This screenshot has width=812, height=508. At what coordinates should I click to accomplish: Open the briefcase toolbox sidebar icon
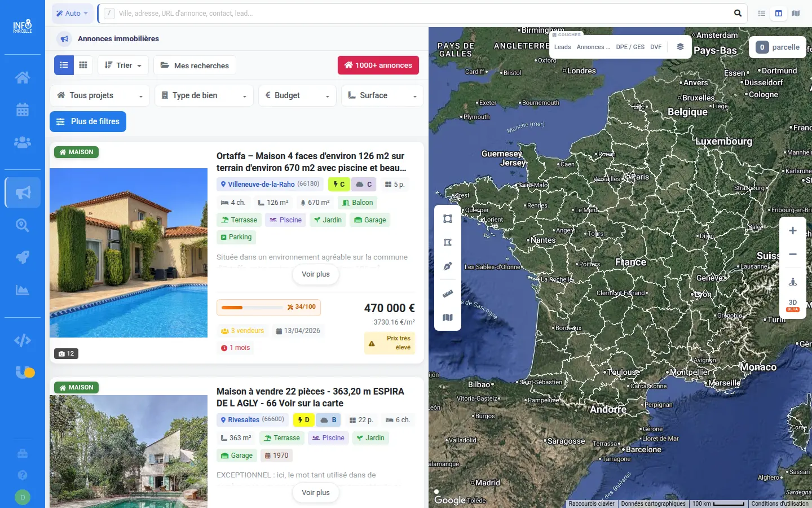23,454
